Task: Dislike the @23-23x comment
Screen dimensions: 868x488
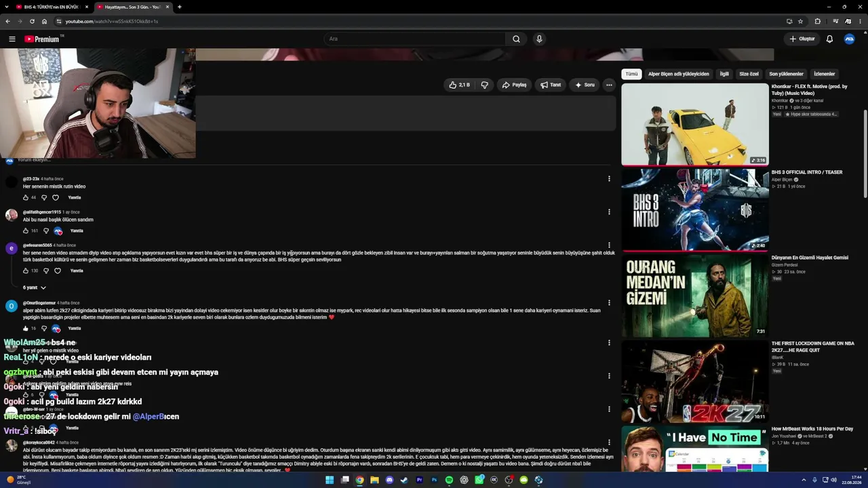Action: point(44,197)
